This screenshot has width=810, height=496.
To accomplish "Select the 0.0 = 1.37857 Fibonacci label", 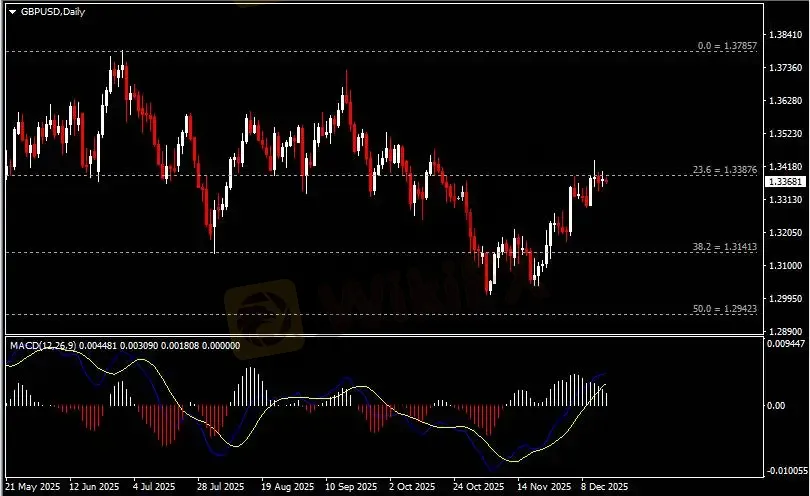I will pos(727,46).
